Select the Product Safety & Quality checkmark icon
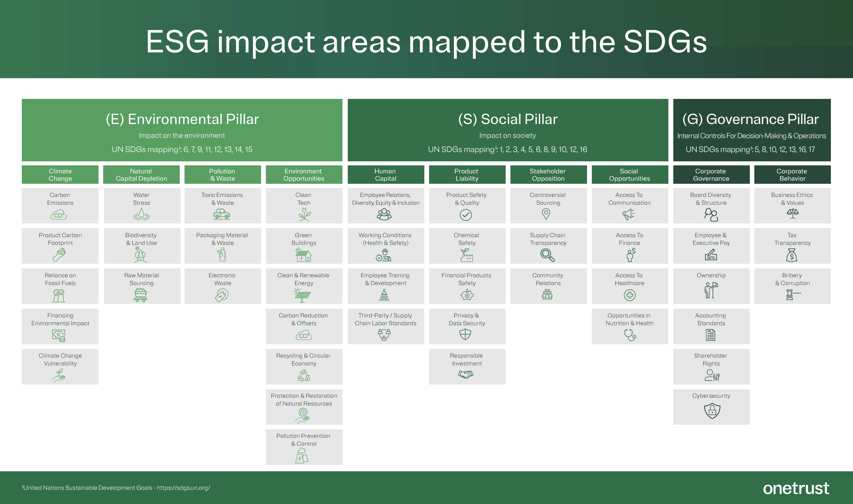The image size is (853, 504). coord(467,214)
